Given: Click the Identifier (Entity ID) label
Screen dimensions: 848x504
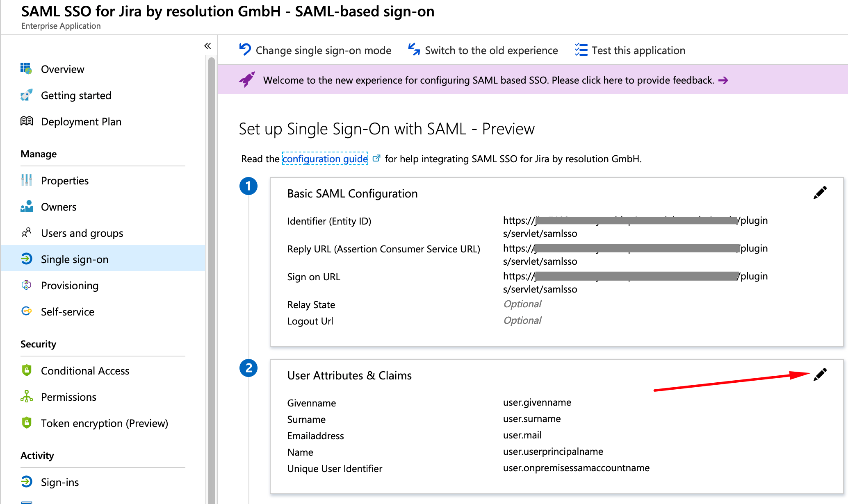Looking at the screenshot, I should coord(329,221).
